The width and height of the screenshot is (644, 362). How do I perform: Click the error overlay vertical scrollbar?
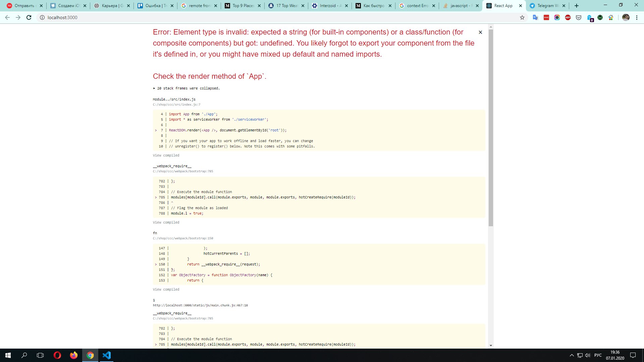(491, 128)
